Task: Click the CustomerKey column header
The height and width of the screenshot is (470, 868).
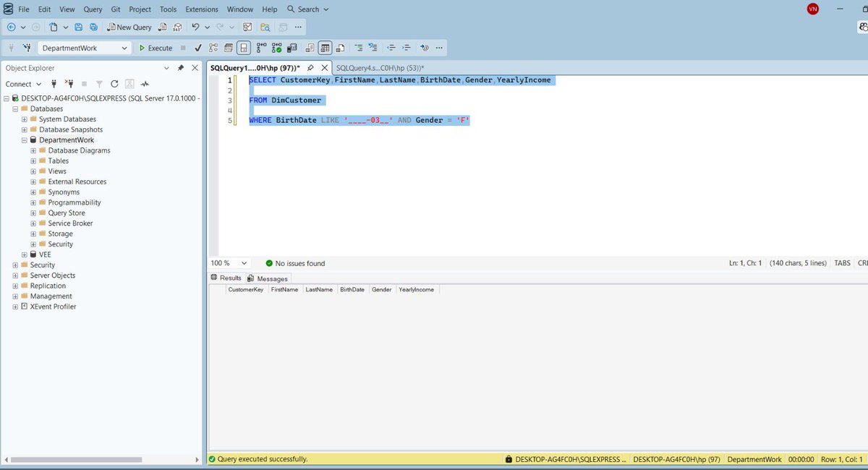Action: click(245, 289)
